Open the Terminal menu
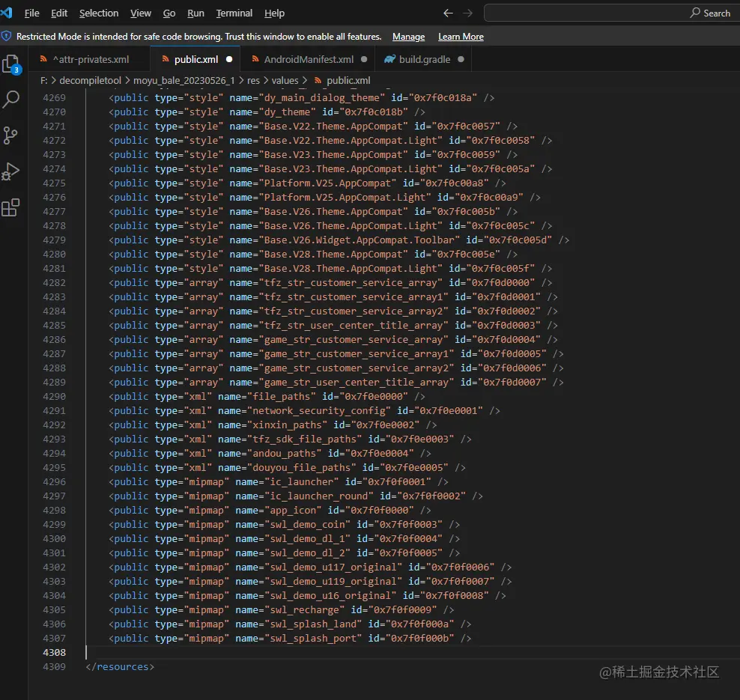 pyautogui.click(x=234, y=13)
